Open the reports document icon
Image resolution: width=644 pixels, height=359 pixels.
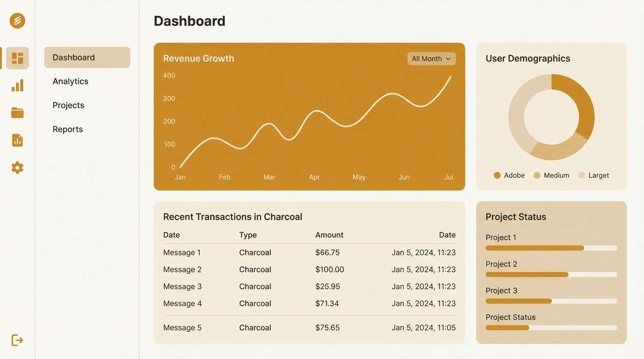point(17,140)
